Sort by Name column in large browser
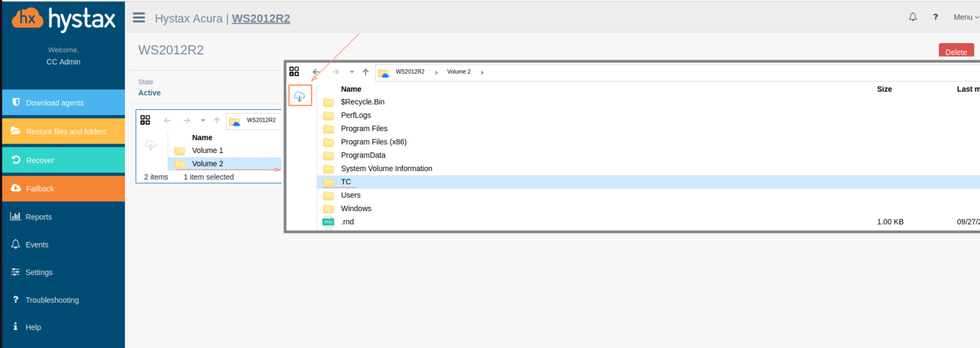 351,89
